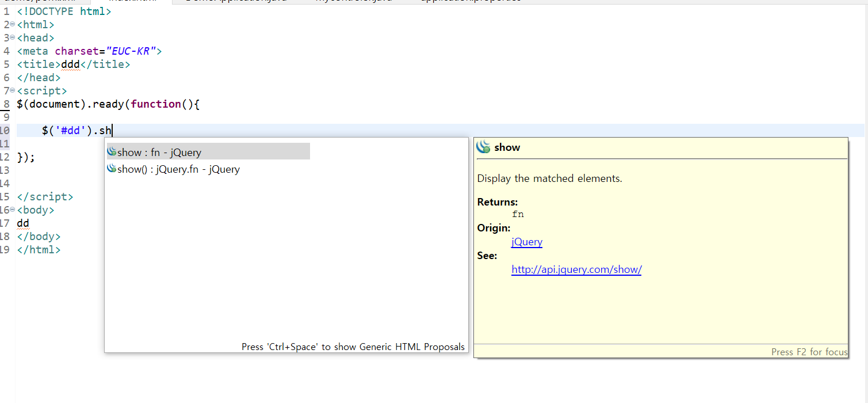868x403 pixels.
Task: Place cursor in the <!DOCTYPE html> line
Action: click(64, 11)
